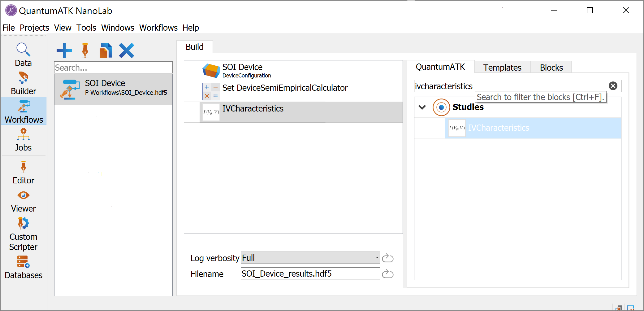Click the Set calculator block icon
The image size is (644, 311).
pos(211,91)
